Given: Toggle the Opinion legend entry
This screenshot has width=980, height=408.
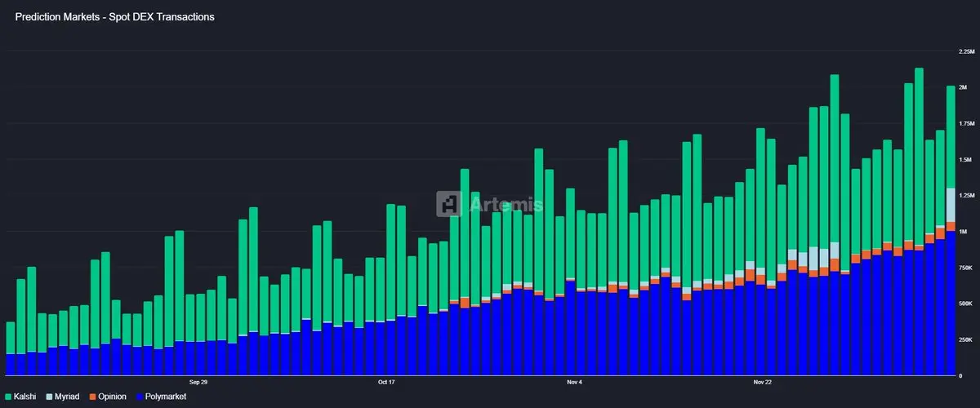Looking at the screenshot, I should [109, 396].
